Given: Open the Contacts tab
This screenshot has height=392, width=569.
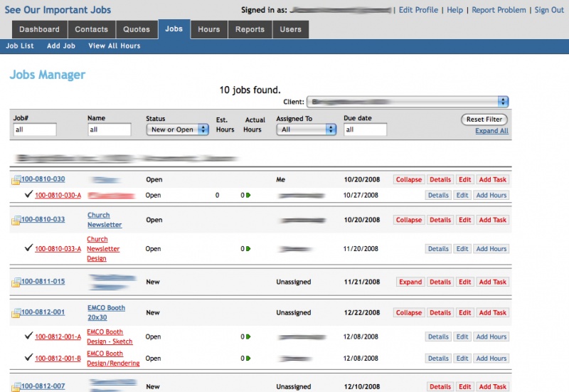Looking at the screenshot, I should (x=92, y=29).
